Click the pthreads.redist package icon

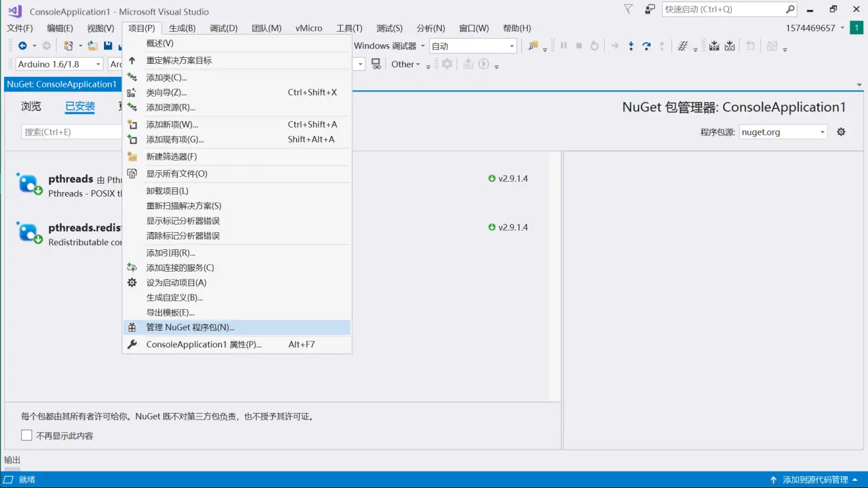[x=30, y=233]
